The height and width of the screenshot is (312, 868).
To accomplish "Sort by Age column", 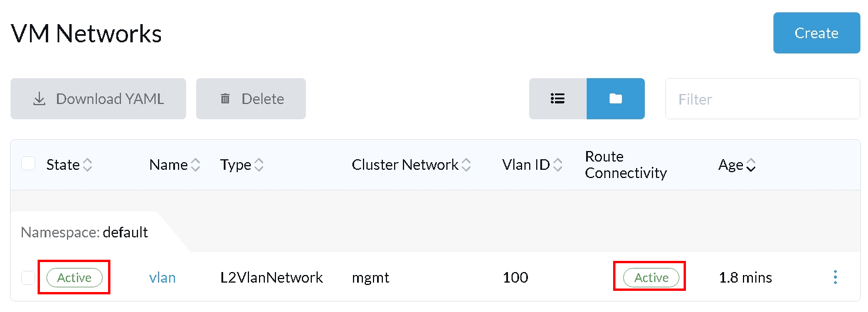I will click(x=737, y=166).
